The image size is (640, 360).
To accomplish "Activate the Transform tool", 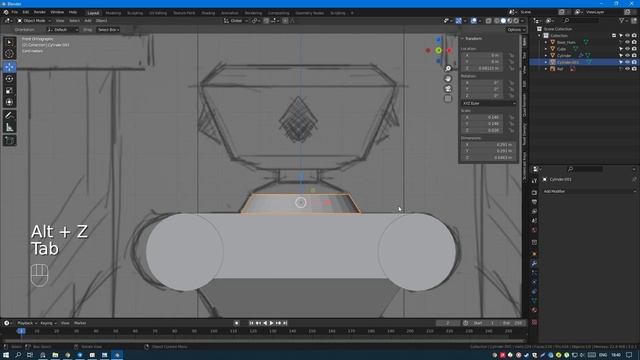I will pyautogui.click(x=9, y=102).
